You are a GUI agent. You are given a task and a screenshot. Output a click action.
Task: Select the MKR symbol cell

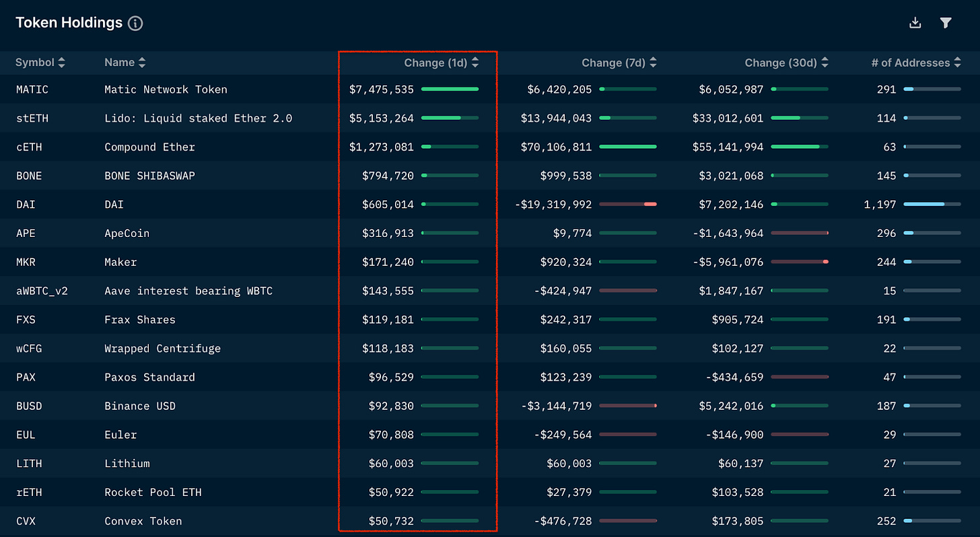click(26, 262)
